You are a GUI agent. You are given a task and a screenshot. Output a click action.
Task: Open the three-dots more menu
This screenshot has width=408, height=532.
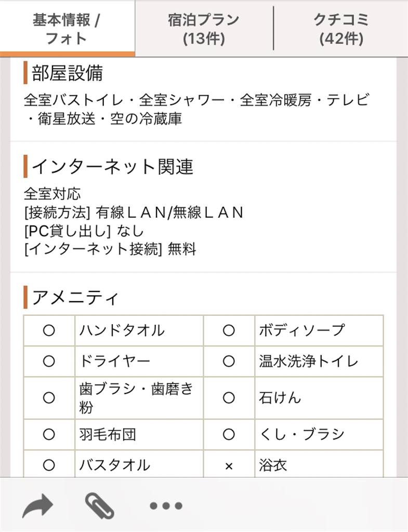tap(166, 505)
